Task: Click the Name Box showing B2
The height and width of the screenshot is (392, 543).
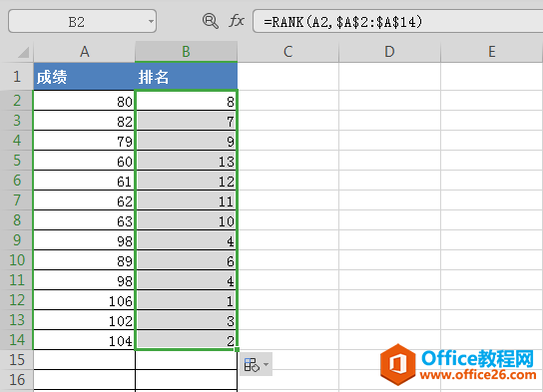Action: [x=82, y=22]
